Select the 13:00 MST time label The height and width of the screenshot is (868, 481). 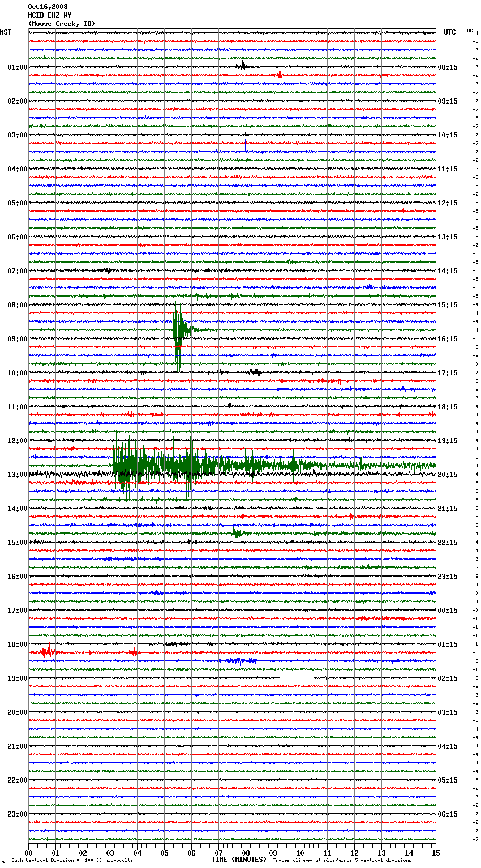(18, 475)
